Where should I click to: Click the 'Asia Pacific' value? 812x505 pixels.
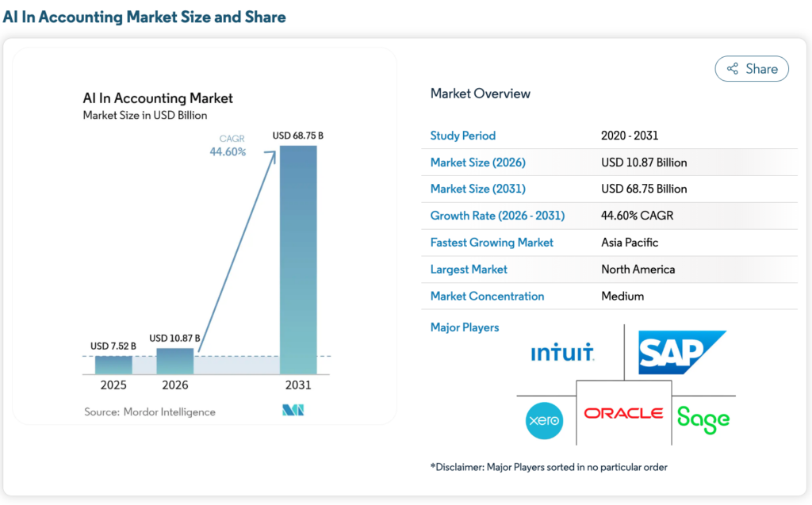tap(630, 243)
